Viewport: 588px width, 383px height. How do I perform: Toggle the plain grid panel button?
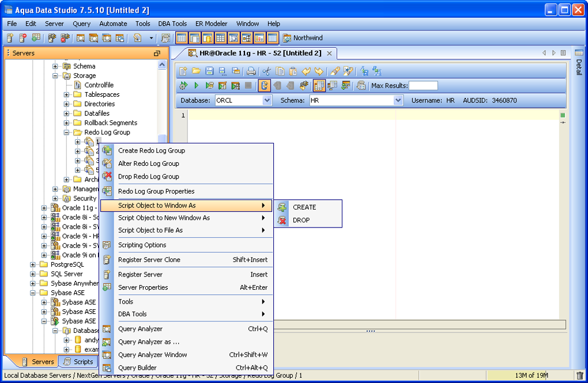coord(220,38)
